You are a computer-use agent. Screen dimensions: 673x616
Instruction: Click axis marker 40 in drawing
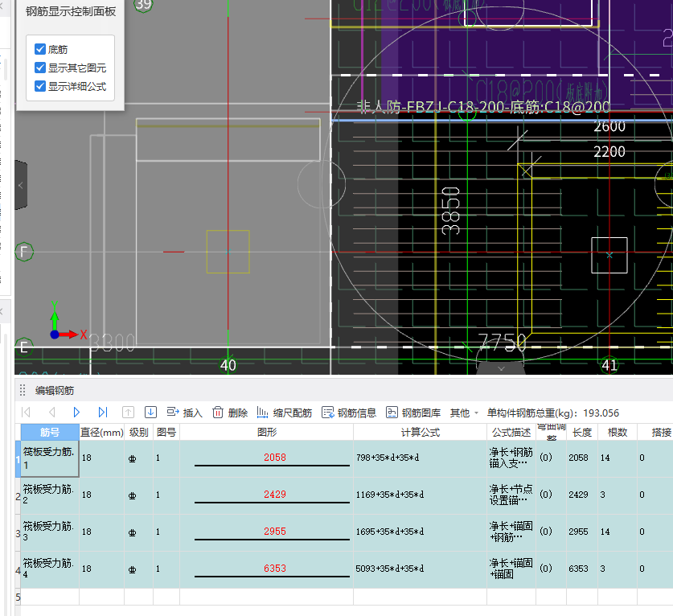pos(228,365)
